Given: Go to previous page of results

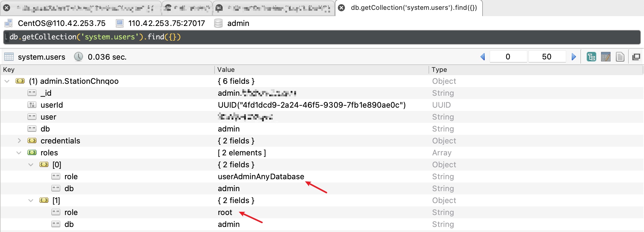Looking at the screenshot, I should click(x=483, y=57).
